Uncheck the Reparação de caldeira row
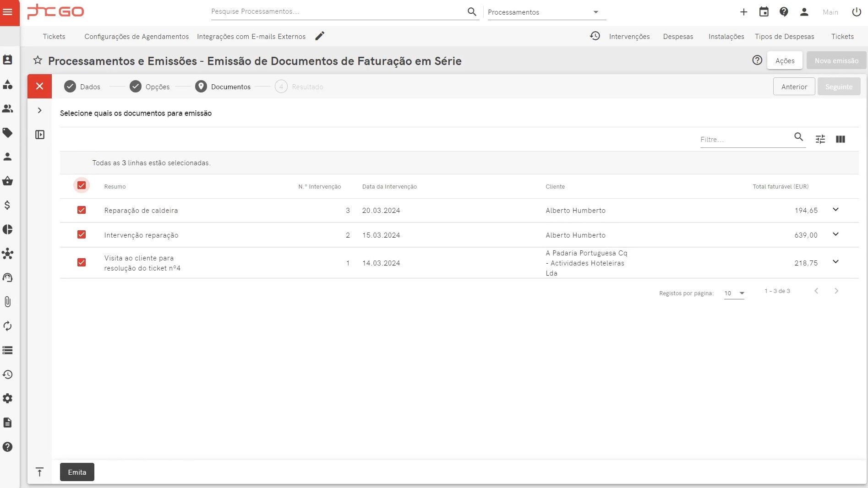Image resolution: width=868 pixels, height=488 pixels. tap(82, 210)
